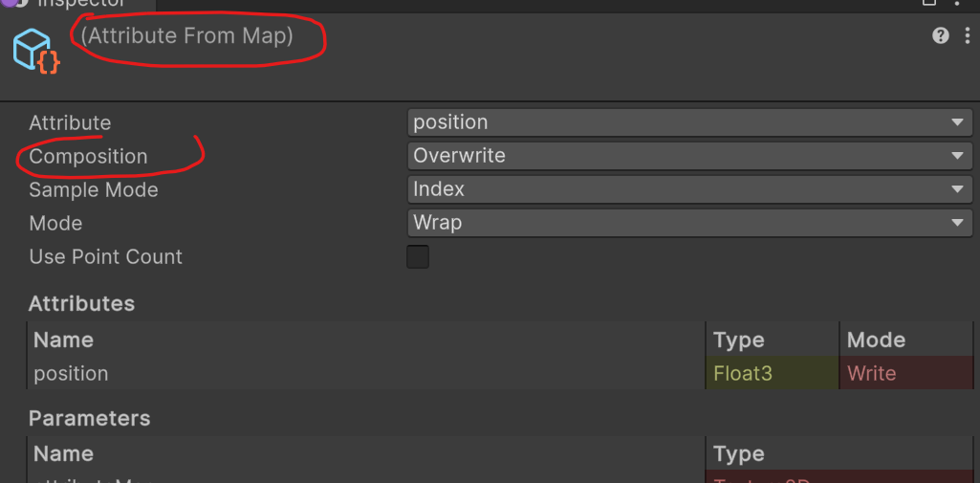Change the Mode dropdown from Wrap

click(x=689, y=223)
